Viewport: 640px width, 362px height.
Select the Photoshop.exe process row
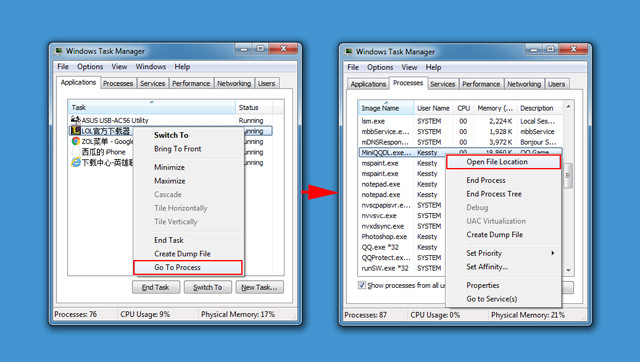click(x=402, y=237)
